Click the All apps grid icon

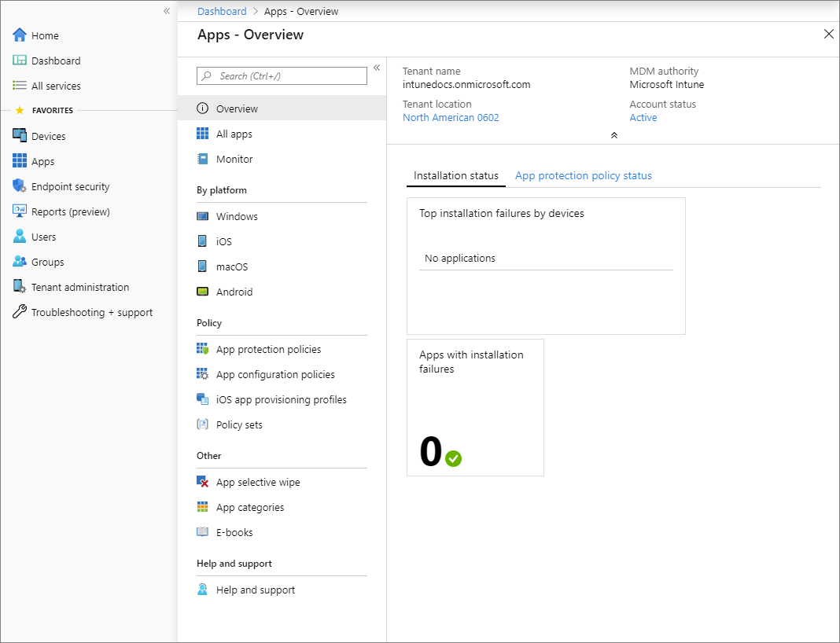coord(203,134)
